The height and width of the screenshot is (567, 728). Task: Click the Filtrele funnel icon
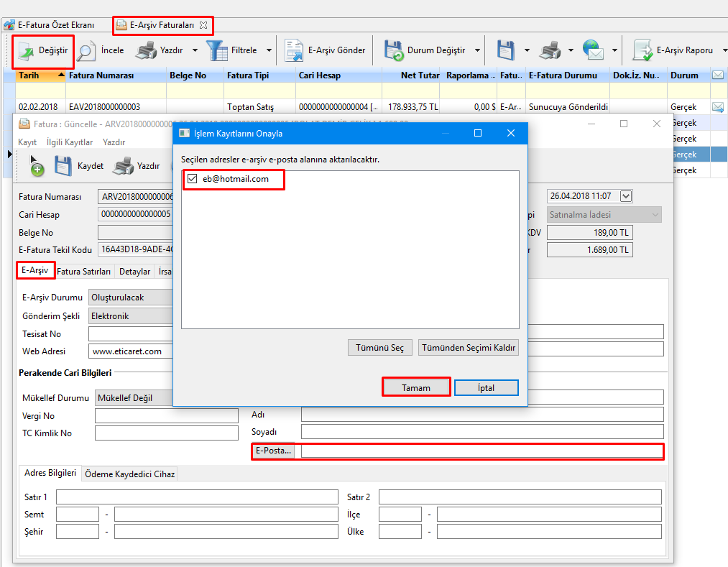click(x=216, y=51)
